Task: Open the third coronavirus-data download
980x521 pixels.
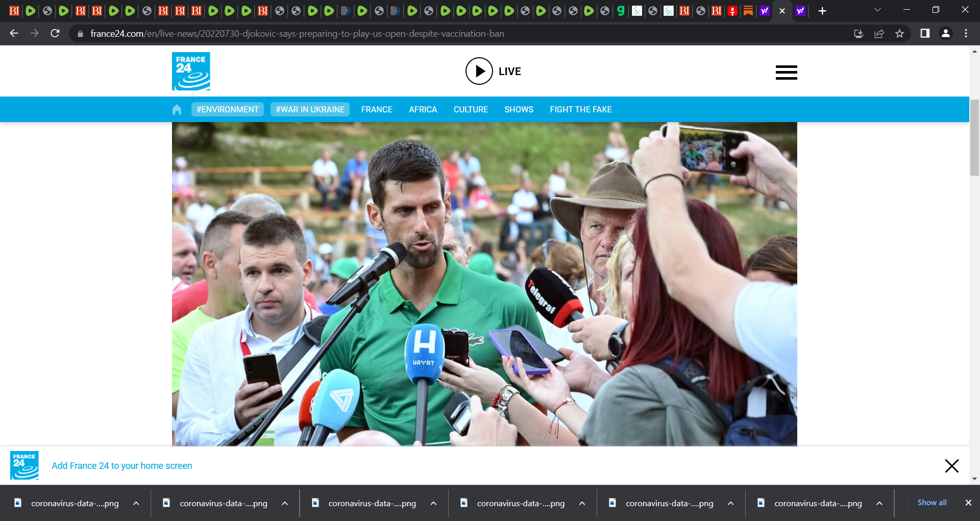Action: [365, 503]
